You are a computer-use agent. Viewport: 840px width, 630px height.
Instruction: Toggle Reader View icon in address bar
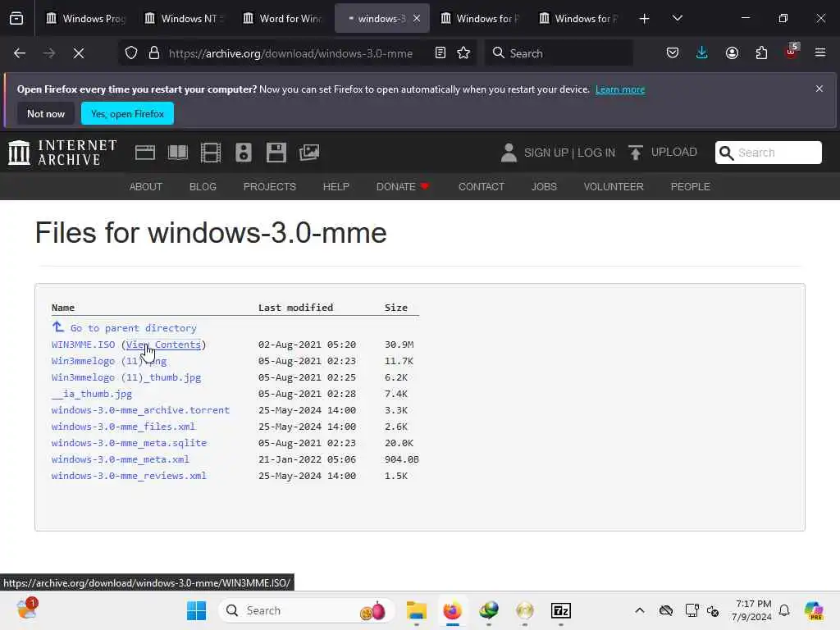(441, 53)
